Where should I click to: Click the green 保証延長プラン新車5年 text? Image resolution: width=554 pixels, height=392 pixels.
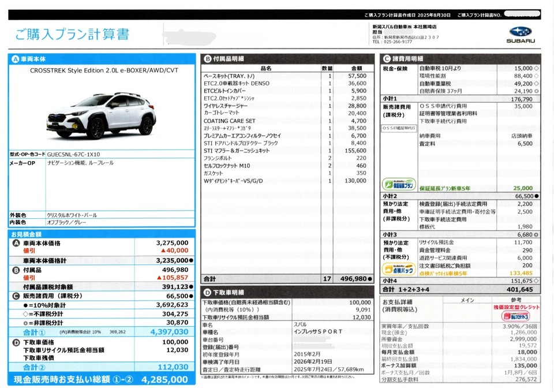click(445, 188)
